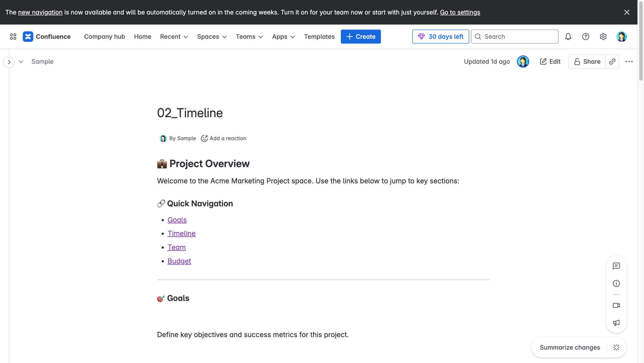Open the more actions ellipsis menu

(629, 62)
